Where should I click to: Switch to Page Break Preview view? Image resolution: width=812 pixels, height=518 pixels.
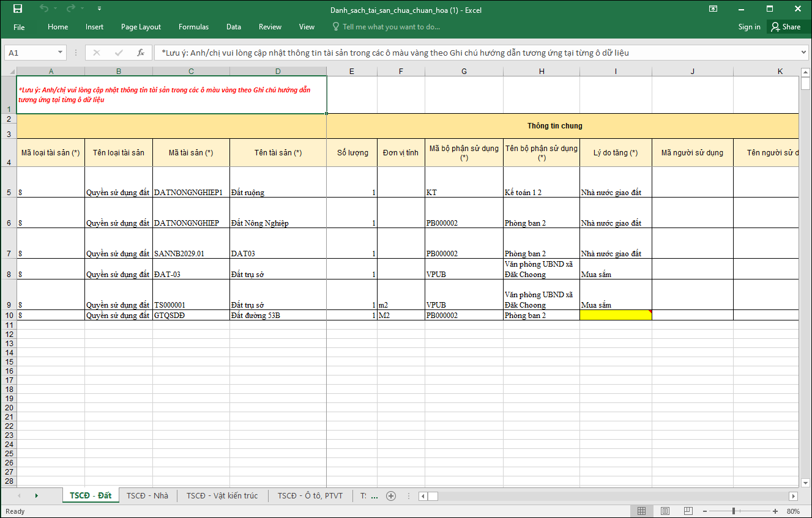(688, 511)
